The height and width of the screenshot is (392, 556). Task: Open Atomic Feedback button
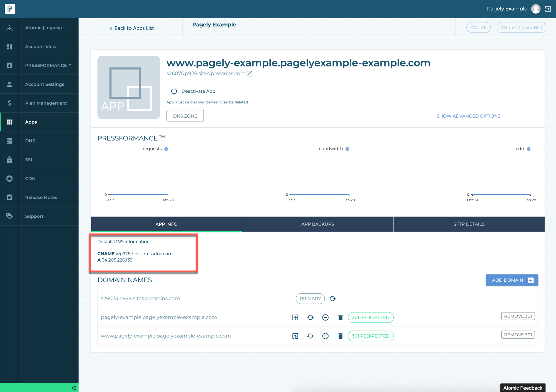point(523,388)
